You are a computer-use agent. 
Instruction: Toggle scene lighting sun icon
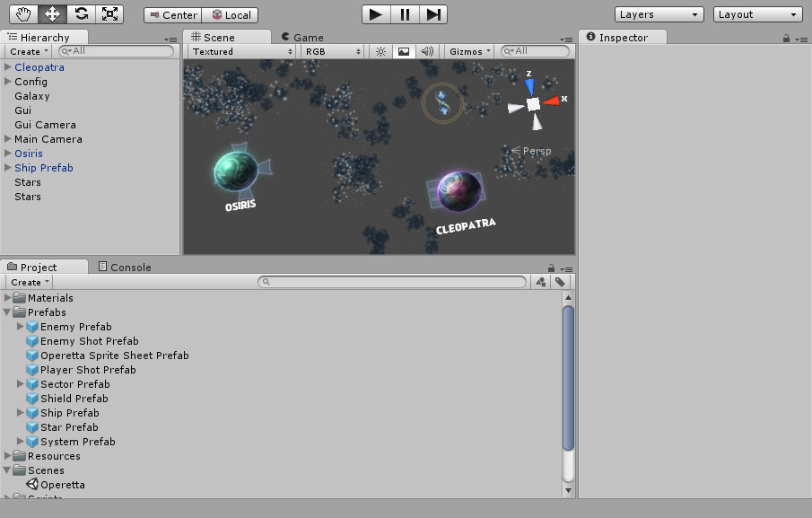point(380,51)
